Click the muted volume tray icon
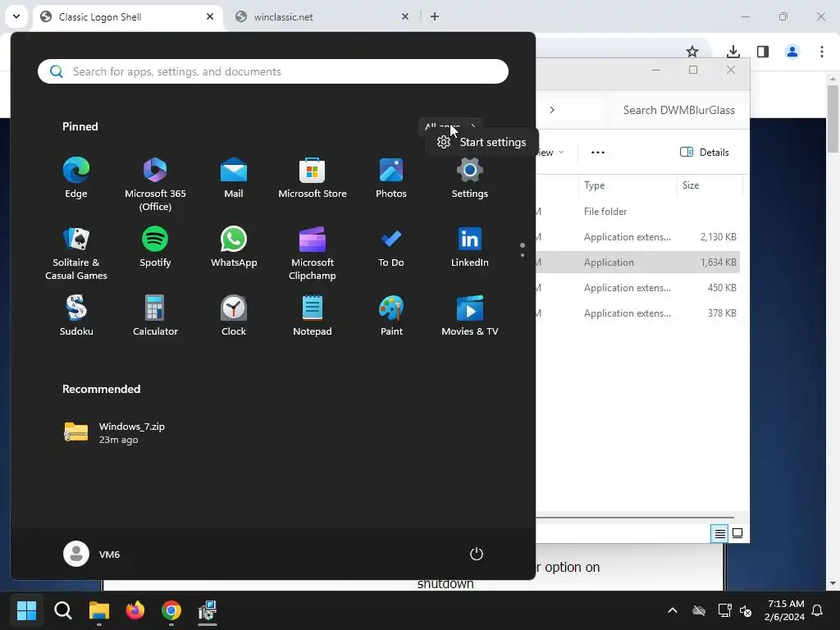Viewport: 840px width, 630px height. 745,610
